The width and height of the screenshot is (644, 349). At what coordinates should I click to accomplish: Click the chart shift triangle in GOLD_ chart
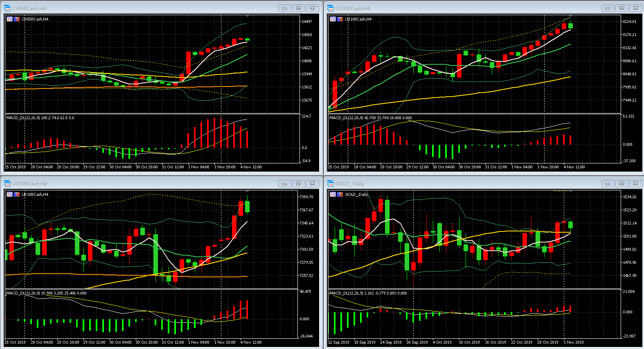571,192
